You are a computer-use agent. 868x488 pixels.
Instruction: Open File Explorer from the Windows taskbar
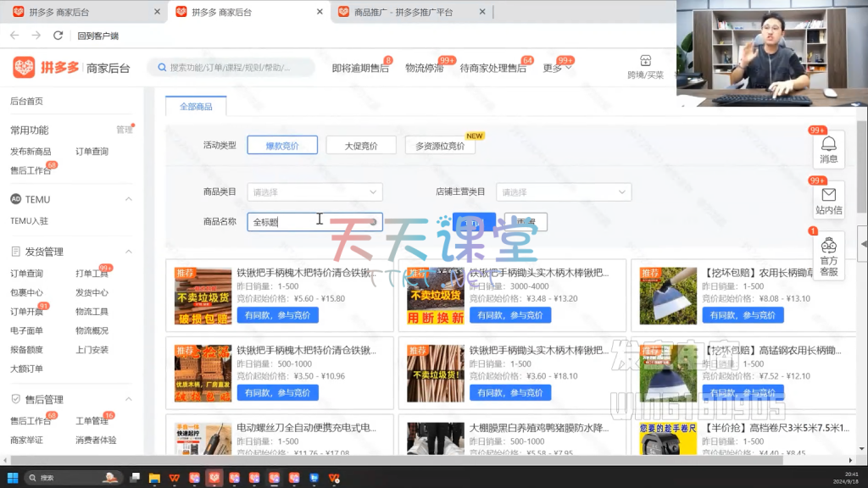click(x=153, y=477)
